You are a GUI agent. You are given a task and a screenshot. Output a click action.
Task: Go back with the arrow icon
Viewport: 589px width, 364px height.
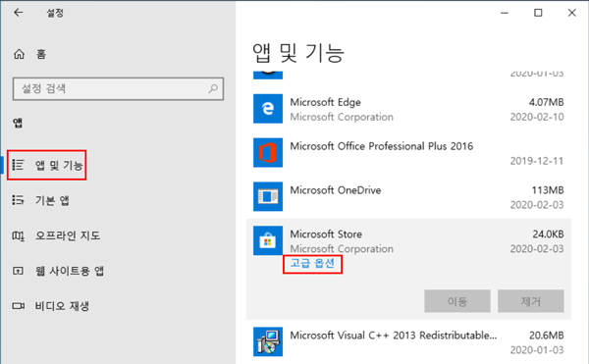click(18, 13)
